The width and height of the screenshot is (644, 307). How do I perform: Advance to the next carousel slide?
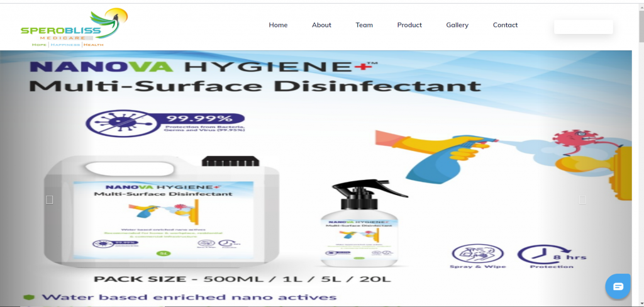[582, 199]
